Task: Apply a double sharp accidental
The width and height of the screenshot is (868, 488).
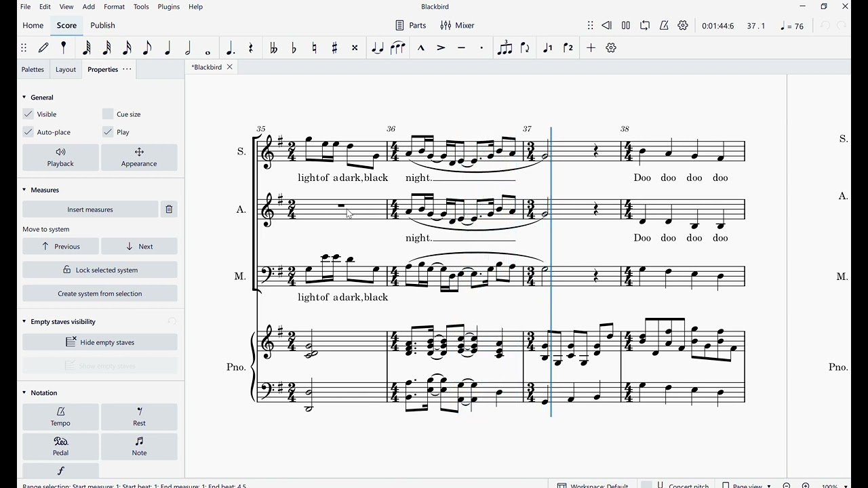Action: [355, 48]
